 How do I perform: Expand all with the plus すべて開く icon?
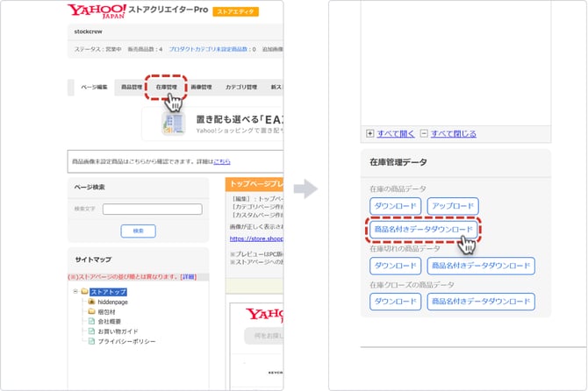(369, 134)
